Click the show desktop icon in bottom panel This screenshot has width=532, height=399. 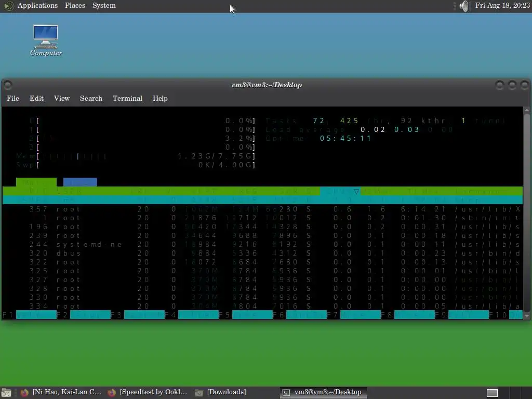6,393
